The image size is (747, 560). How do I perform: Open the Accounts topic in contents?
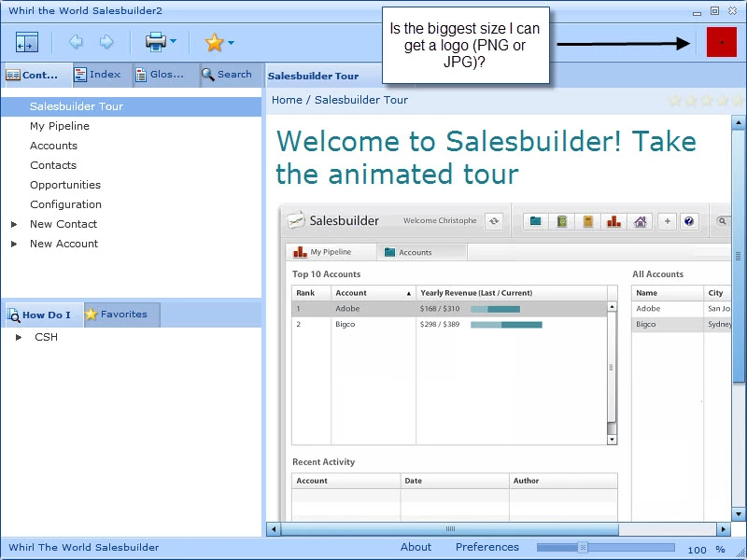tap(53, 146)
